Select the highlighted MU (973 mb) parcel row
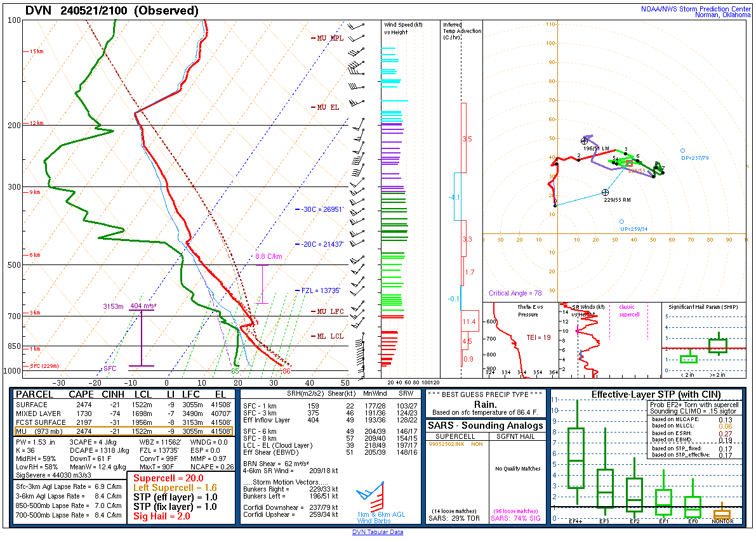The height and width of the screenshot is (541, 756). pos(127,430)
